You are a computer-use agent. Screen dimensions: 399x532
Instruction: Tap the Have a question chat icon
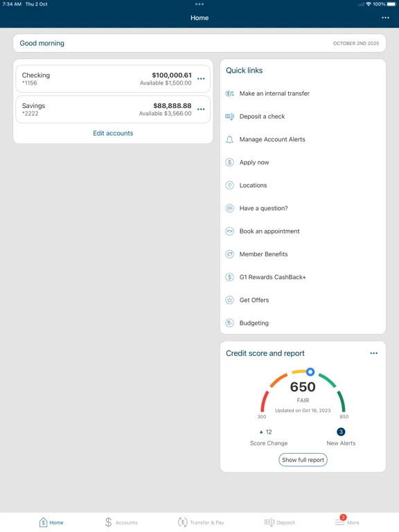pos(230,209)
